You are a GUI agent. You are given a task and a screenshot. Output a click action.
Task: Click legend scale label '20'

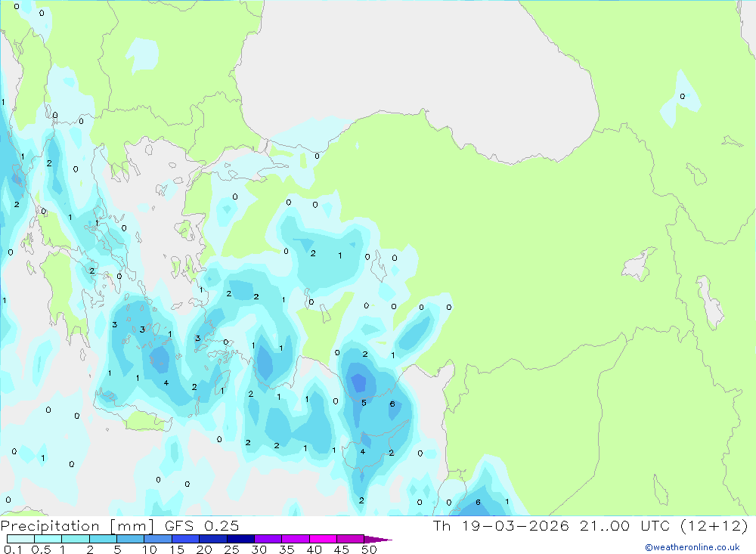pos(204,549)
